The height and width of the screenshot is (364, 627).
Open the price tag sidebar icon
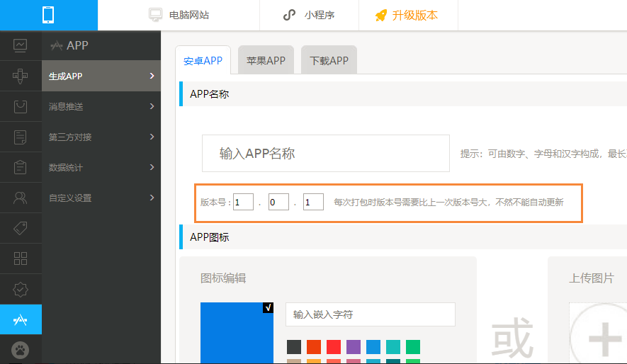pyautogui.click(x=21, y=228)
